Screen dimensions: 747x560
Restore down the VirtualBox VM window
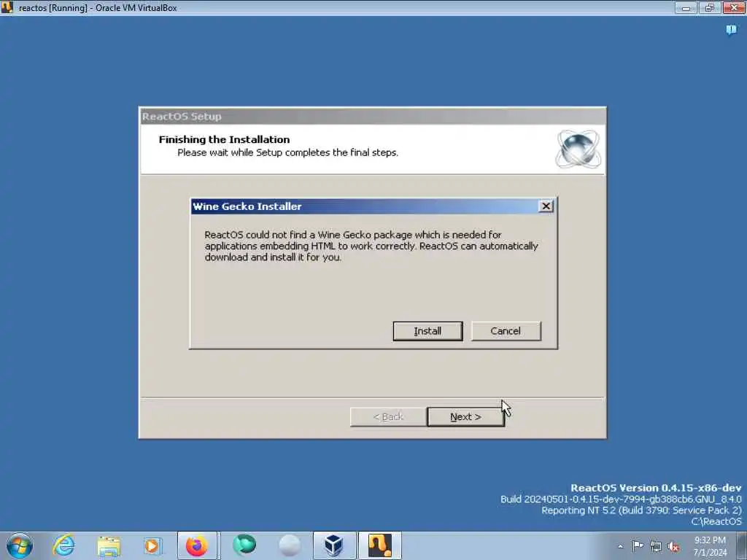coord(709,7)
